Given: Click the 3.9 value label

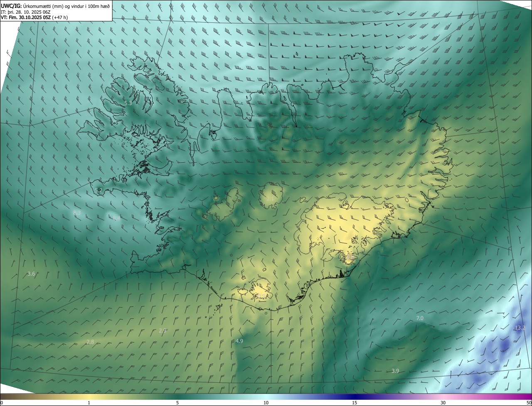Looking at the screenshot, I should [x=395, y=371].
